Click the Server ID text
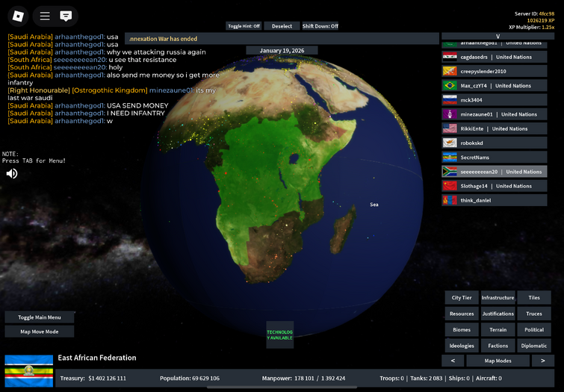 click(535, 13)
